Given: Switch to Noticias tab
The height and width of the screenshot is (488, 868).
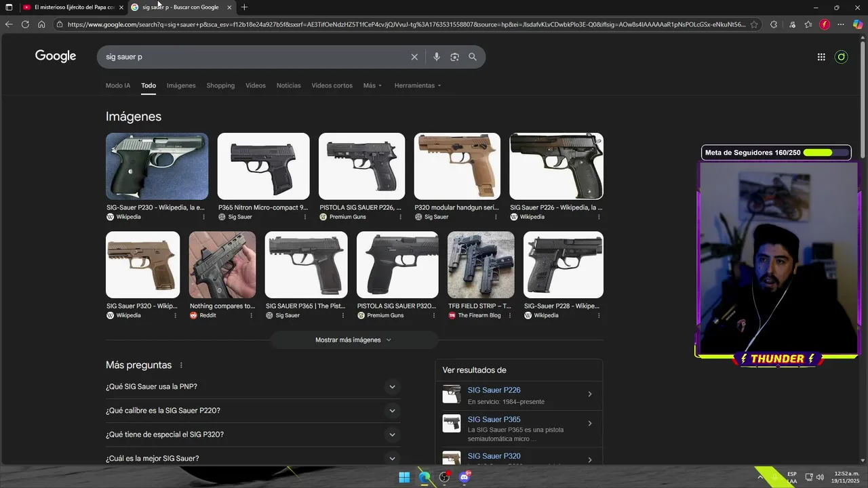Looking at the screenshot, I should coord(288,85).
